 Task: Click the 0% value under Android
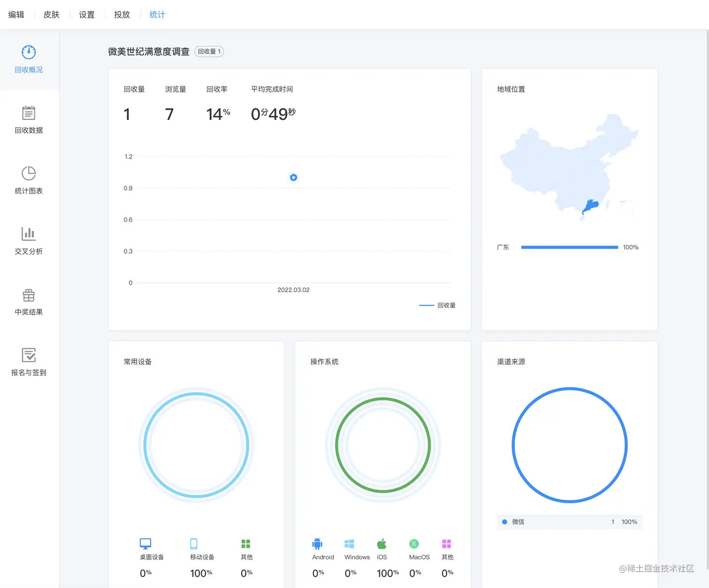318,573
